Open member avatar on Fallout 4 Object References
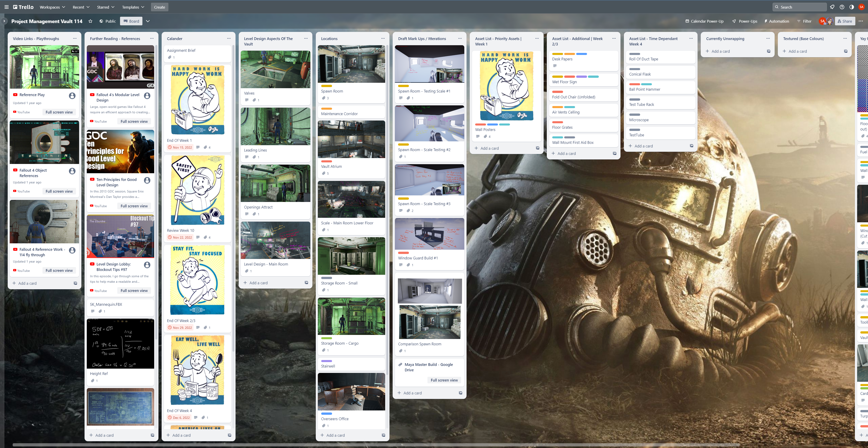This screenshot has width=868, height=448. pos(72,171)
